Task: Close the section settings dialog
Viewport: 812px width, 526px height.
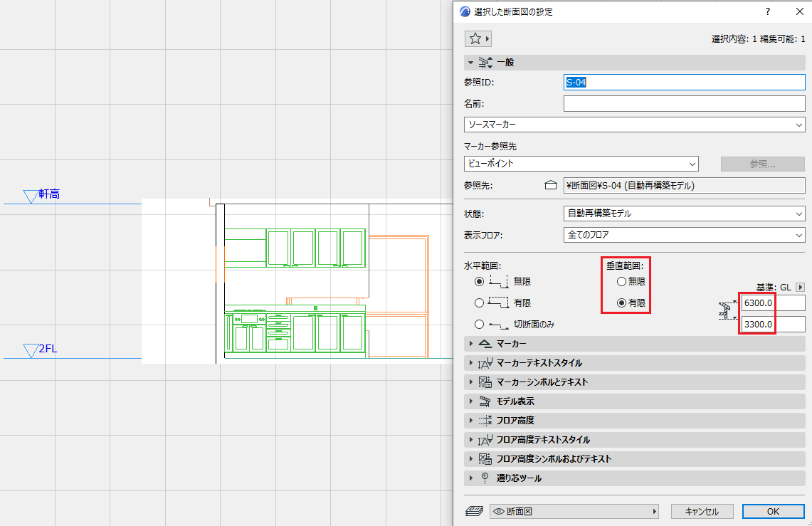Action: pyautogui.click(x=800, y=11)
